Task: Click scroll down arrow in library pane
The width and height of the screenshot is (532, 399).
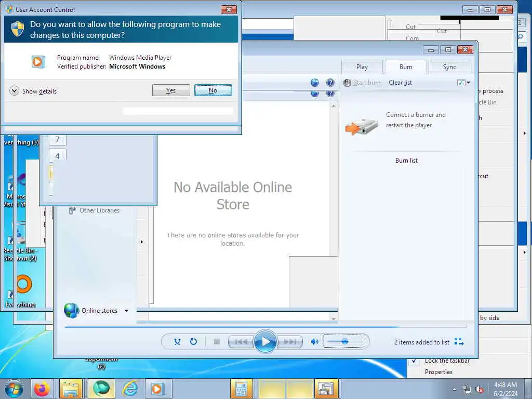Action: (334, 318)
